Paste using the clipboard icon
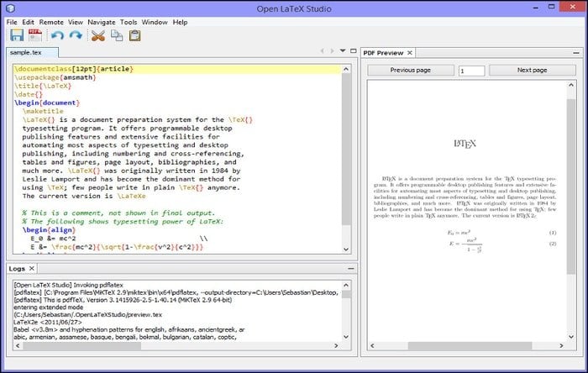The width and height of the screenshot is (588, 373). (134, 35)
